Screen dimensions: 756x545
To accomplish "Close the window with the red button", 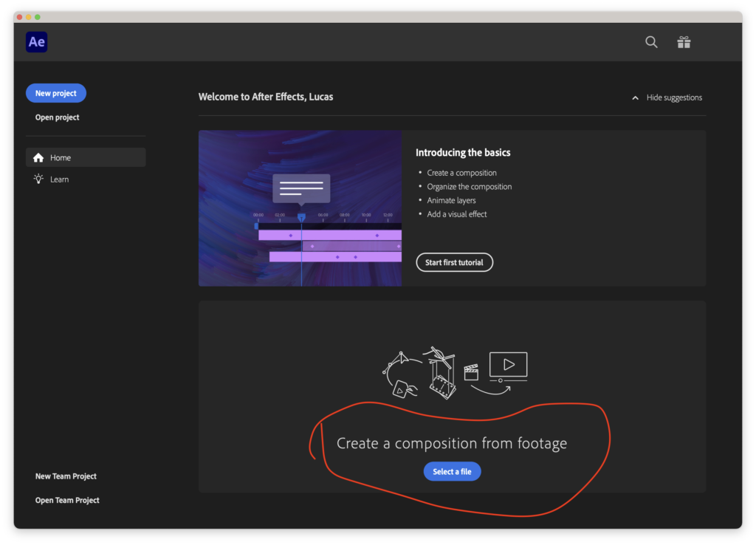I will [19, 17].
